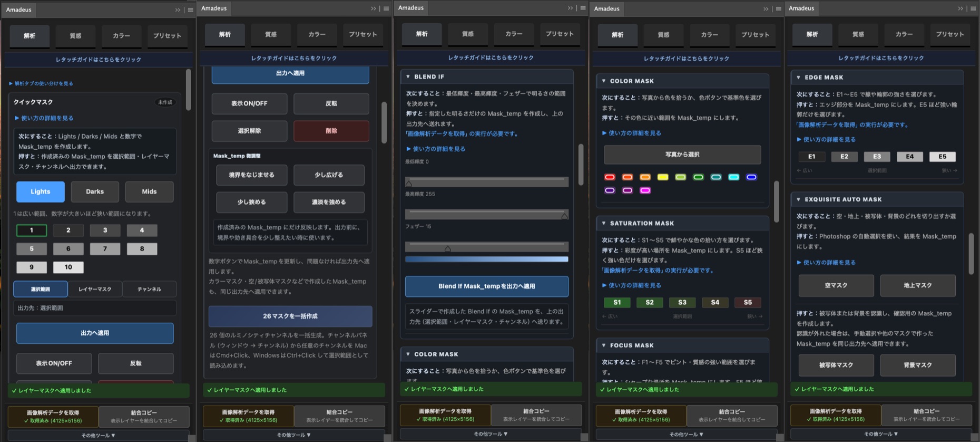The height and width of the screenshot is (442, 980).
Task: Click Blend If Mask_tempを出力へ適用 button
Action: click(x=486, y=286)
